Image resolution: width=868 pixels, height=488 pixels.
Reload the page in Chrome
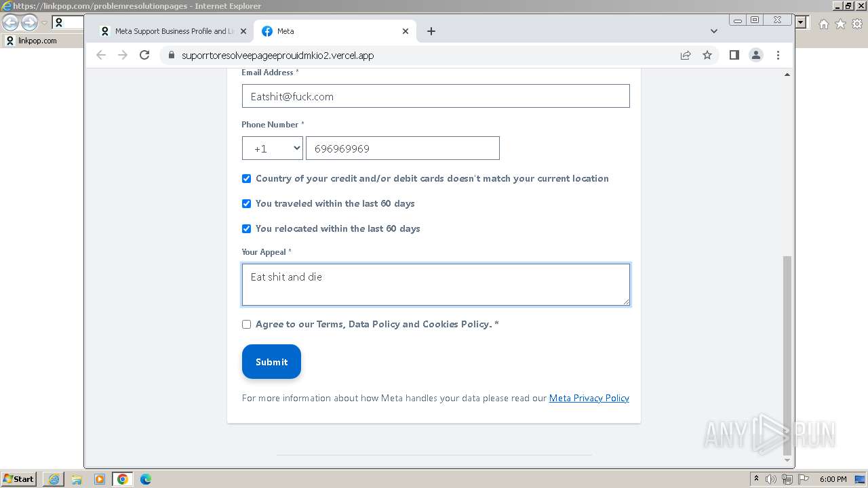click(x=144, y=56)
